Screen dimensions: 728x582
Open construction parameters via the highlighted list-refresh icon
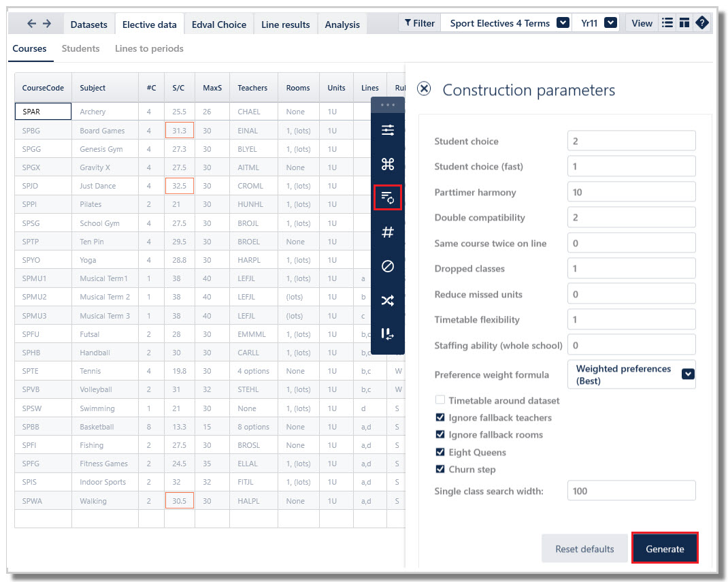pyautogui.click(x=388, y=198)
